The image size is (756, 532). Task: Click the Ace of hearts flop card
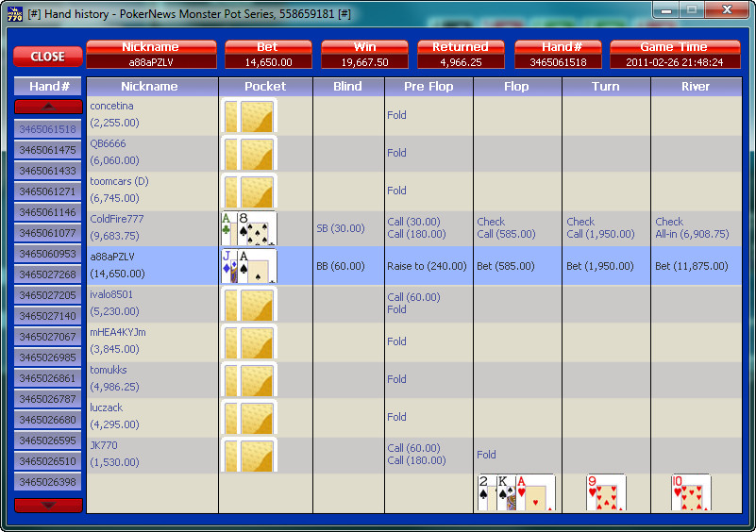536,492
